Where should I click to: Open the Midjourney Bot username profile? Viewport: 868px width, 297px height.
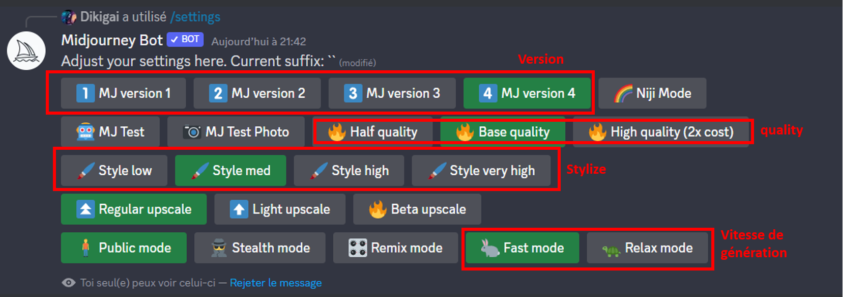tap(112, 40)
